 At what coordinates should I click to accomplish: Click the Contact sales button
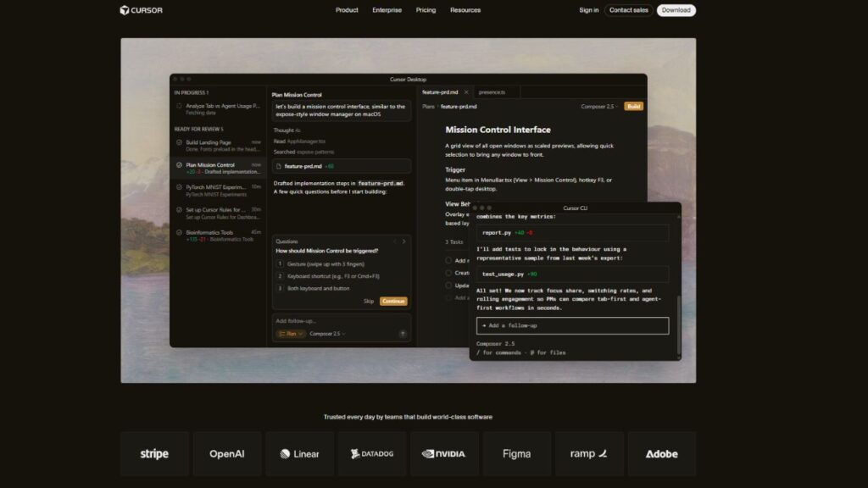(628, 10)
